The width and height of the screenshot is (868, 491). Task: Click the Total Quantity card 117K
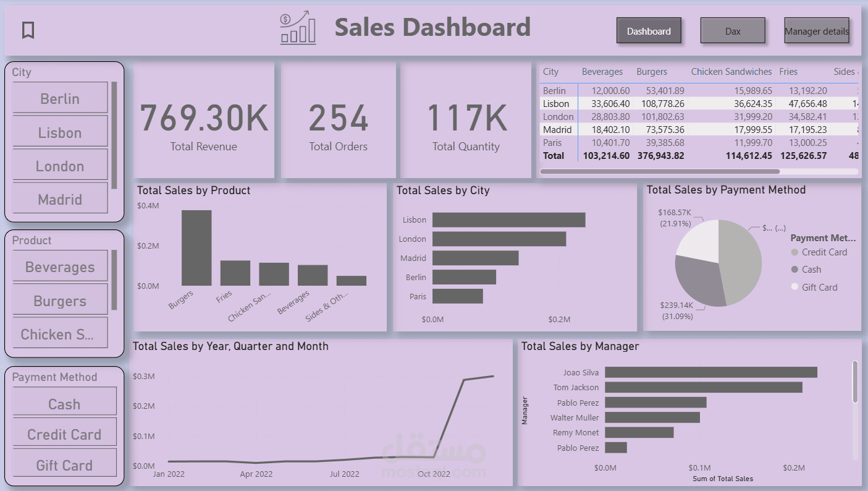click(466, 120)
